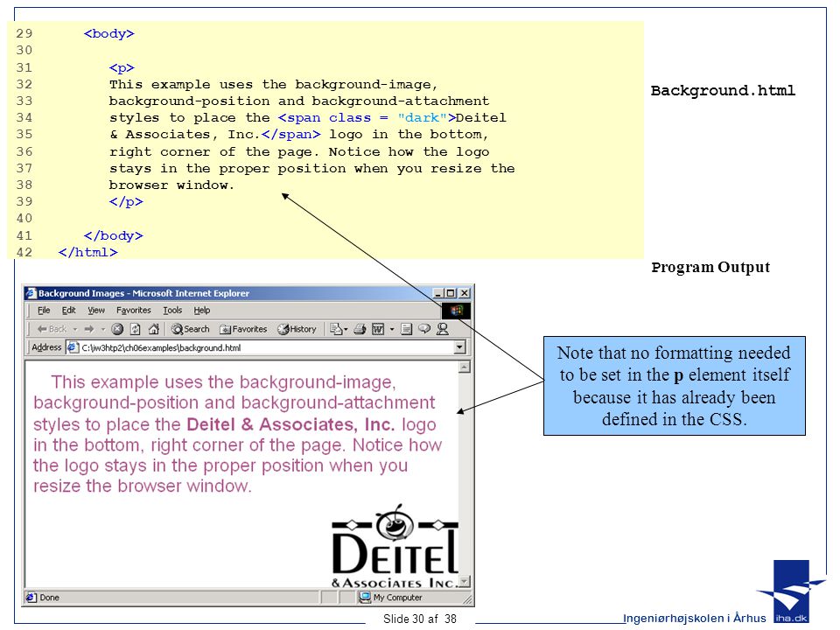The image size is (840, 630).
Task: Click the resize grip of IE window
Action: point(467,599)
